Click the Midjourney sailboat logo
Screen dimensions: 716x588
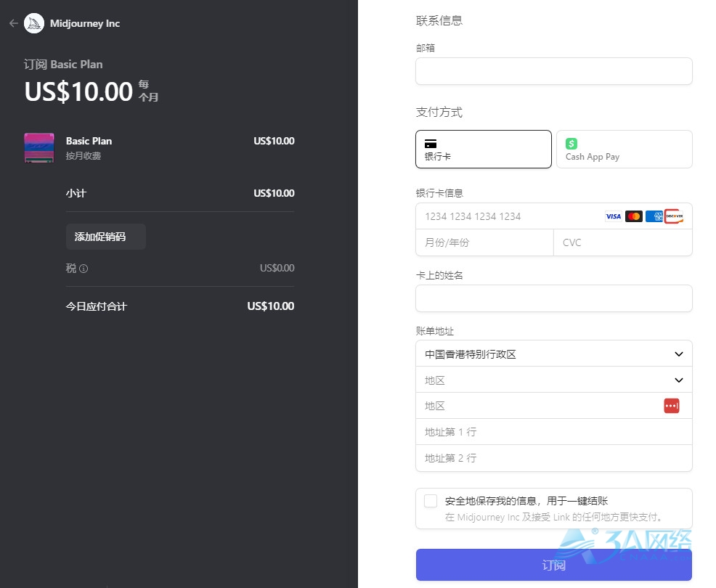click(34, 23)
